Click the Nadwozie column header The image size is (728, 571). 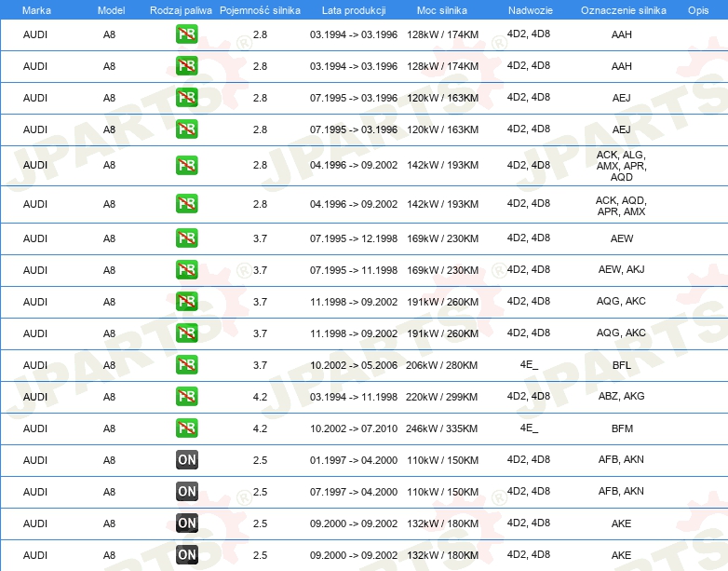coord(531,10)
